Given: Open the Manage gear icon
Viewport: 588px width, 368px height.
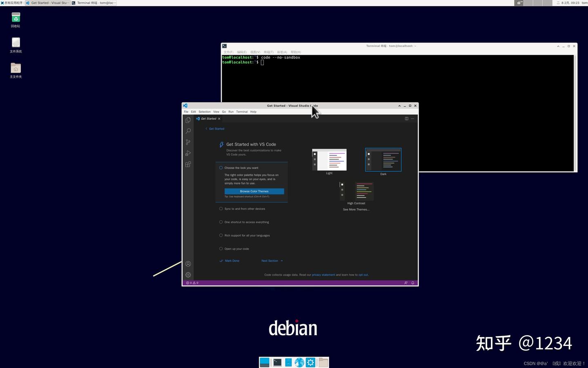Looking at the screenshot, I should 188,275.
